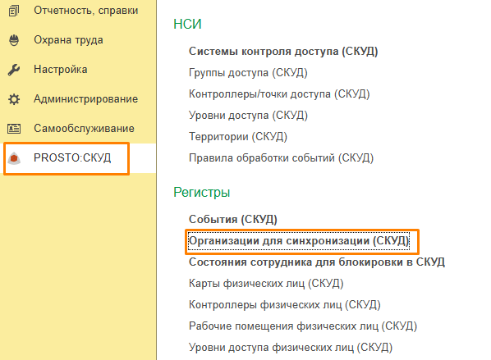Open Контроллеры/точки доступа (СКУД)
Viewport: 491px width, 360px height.
279,94
